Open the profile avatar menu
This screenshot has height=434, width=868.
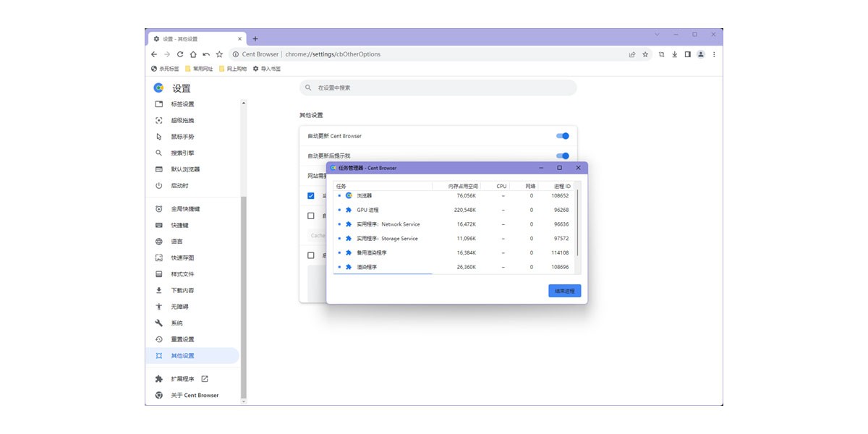(x=701, y=54)
